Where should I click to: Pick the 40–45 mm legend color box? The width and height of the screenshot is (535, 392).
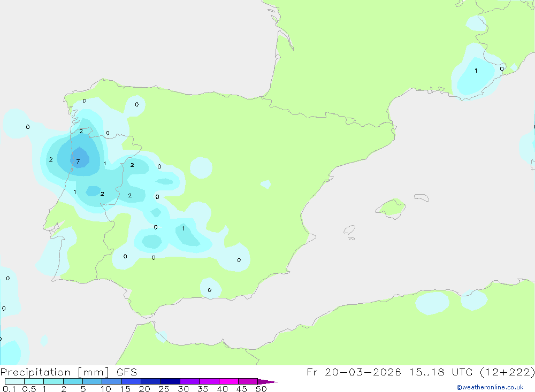point(228,381)
